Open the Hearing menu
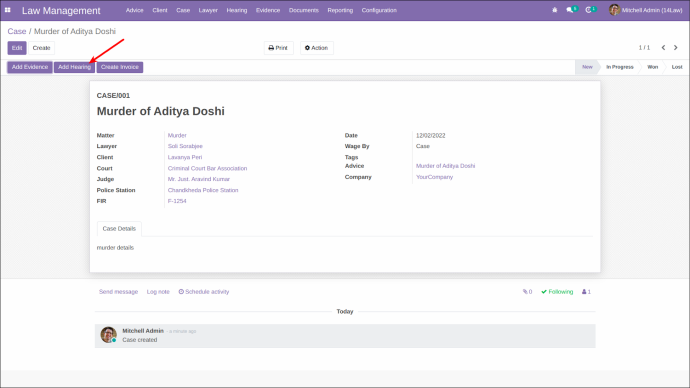 click(x=237, y=10)
